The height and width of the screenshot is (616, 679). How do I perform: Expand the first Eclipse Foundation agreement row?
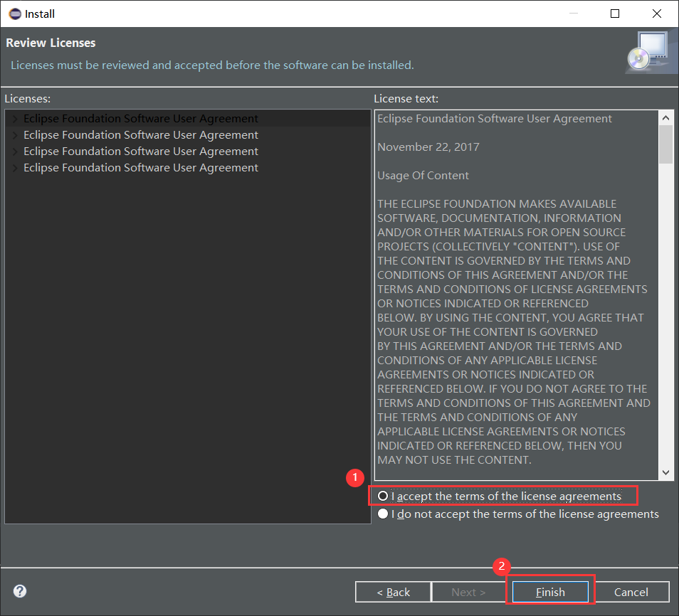click(x=15, y=119)
